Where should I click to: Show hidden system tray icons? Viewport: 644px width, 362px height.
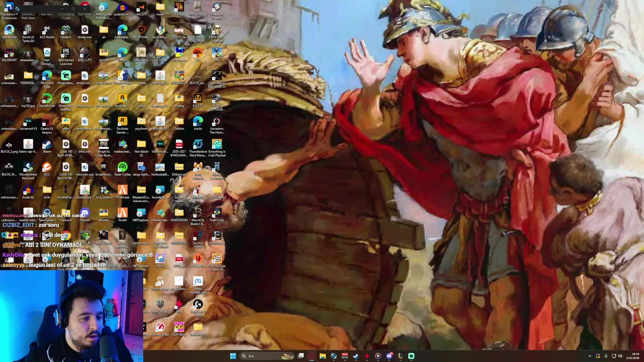click(590, 356)
